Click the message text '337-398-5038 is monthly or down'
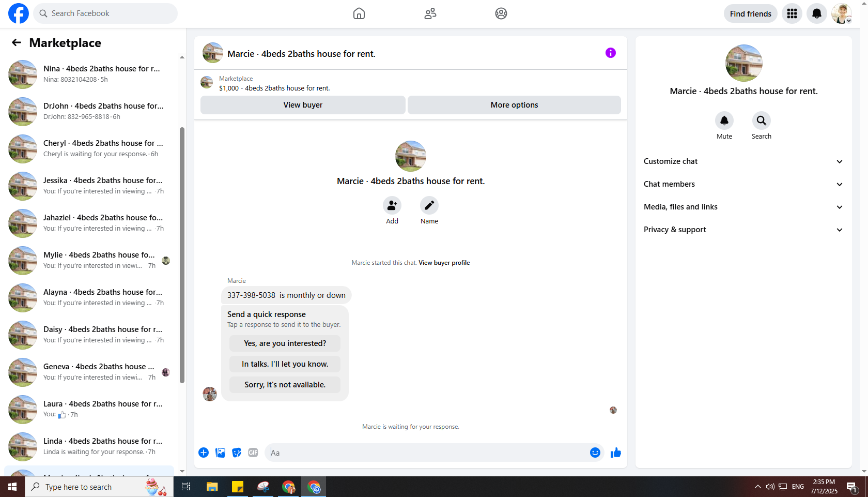868x497 pixels. click(x=286, y=295)
